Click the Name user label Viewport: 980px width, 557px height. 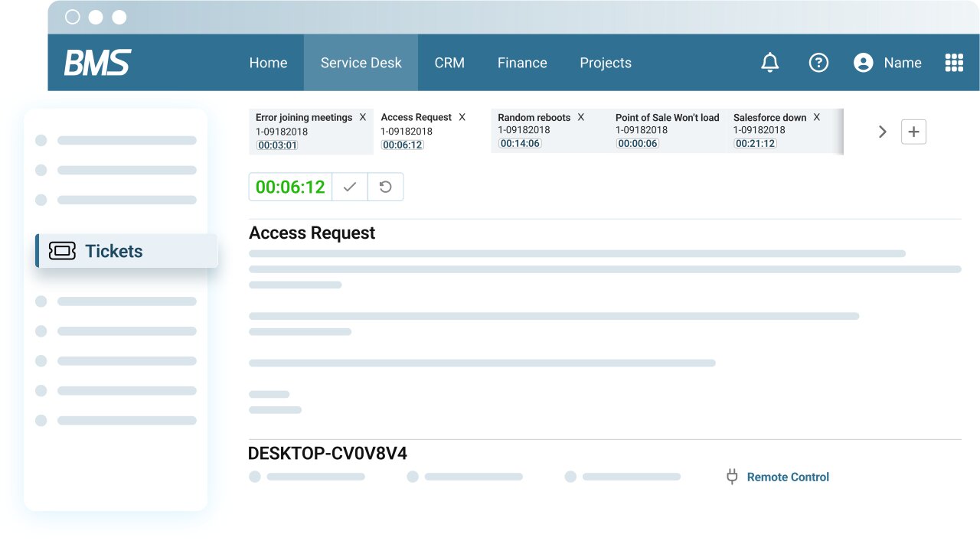tap(903, 63)
